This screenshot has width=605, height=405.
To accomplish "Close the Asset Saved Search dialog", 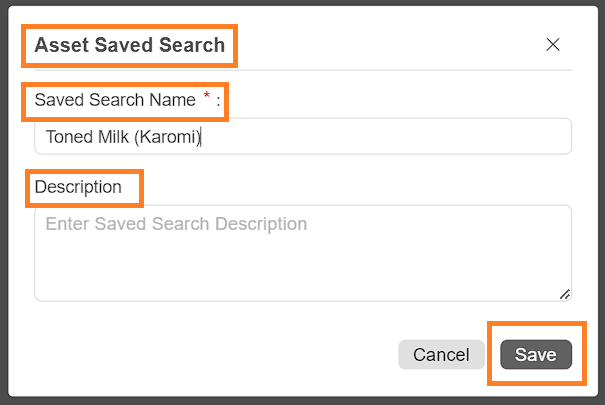I will tap(553, 44).
